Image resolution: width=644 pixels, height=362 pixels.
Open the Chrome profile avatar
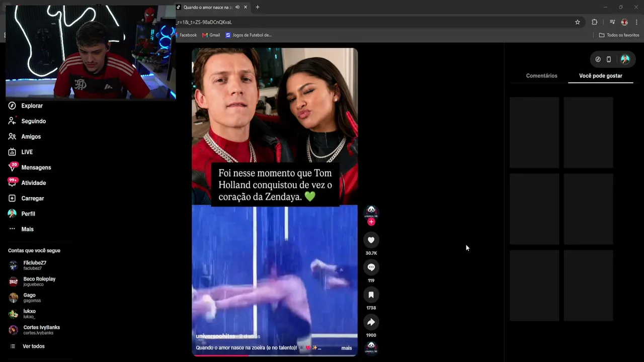624,22
